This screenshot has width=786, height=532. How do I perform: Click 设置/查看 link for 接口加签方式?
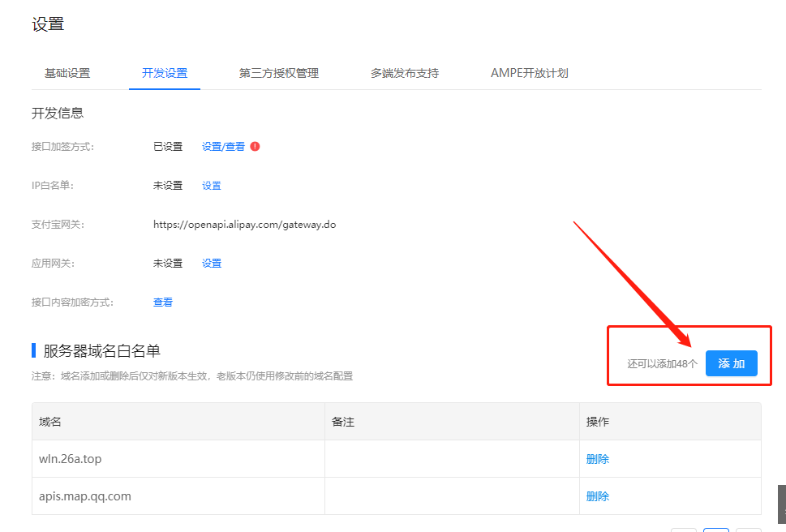[223, 147]
